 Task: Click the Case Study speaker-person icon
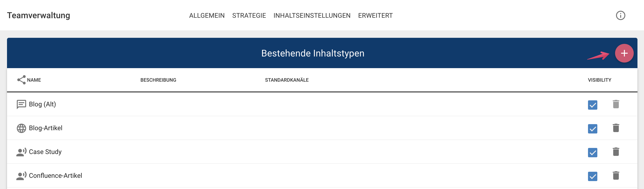[21, 152]
